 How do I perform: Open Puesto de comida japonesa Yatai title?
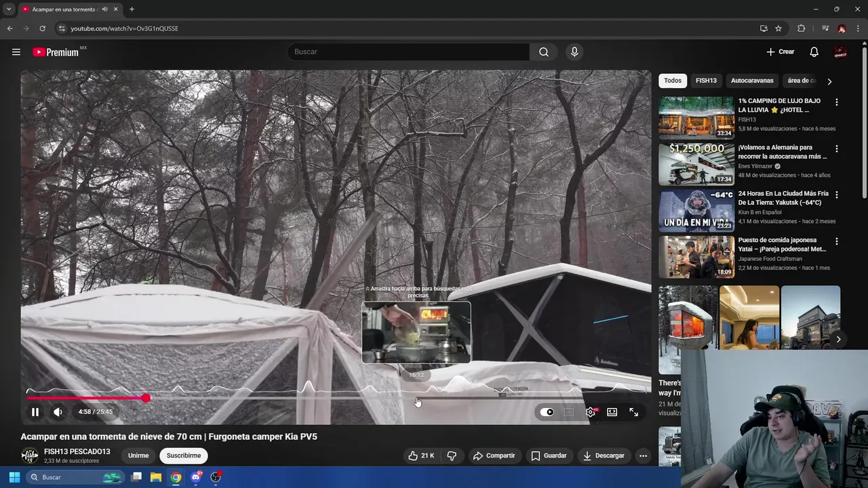(x=783, y=244)
